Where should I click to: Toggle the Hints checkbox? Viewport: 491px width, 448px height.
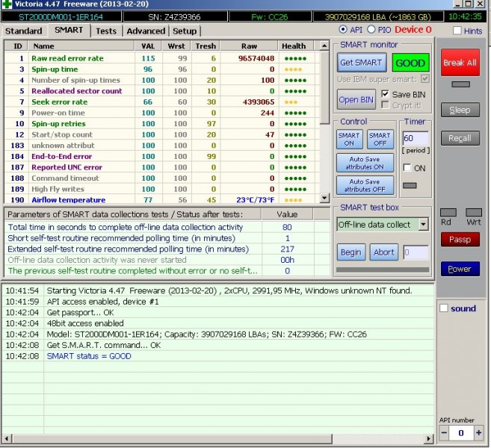point(457,31)
